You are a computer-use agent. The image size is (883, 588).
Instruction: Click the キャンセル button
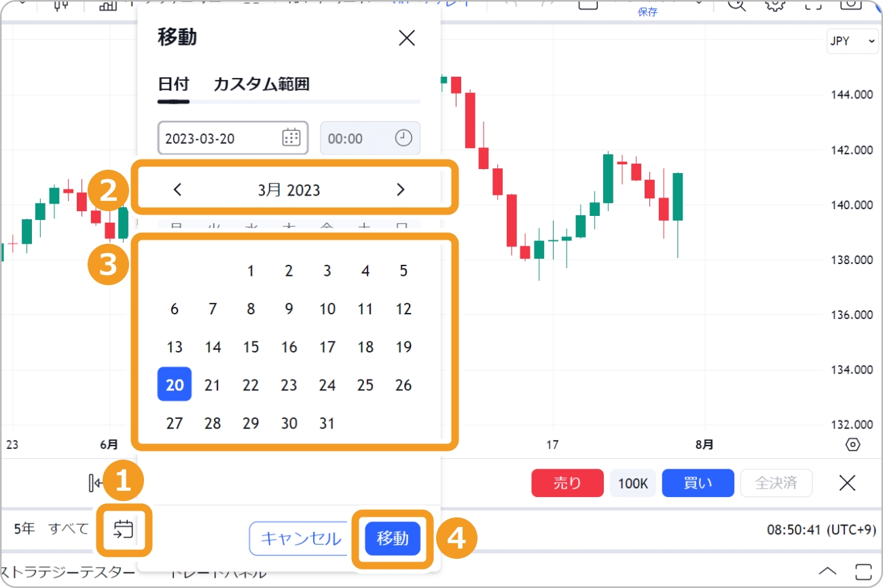pyautogui.click(x=300, y=538)
